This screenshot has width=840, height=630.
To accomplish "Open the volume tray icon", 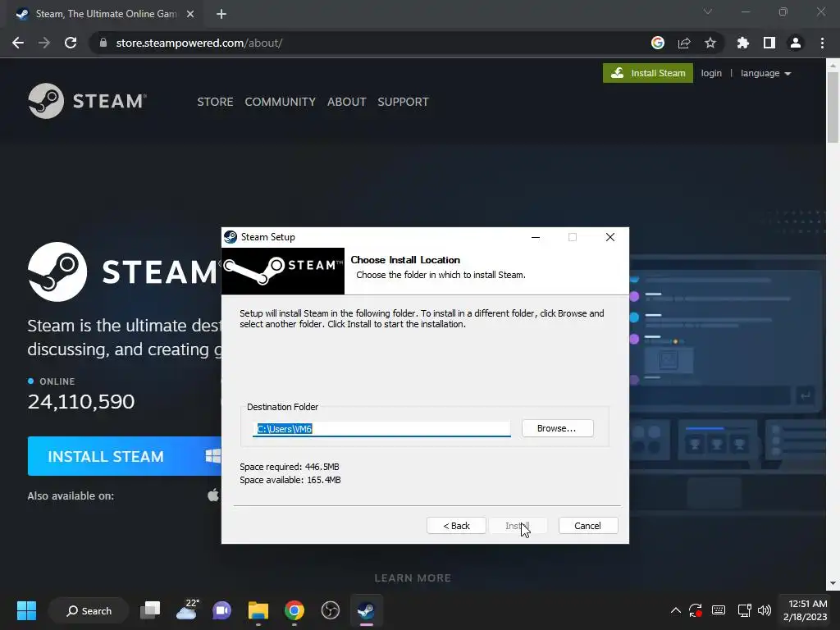I will coord(765,610).
